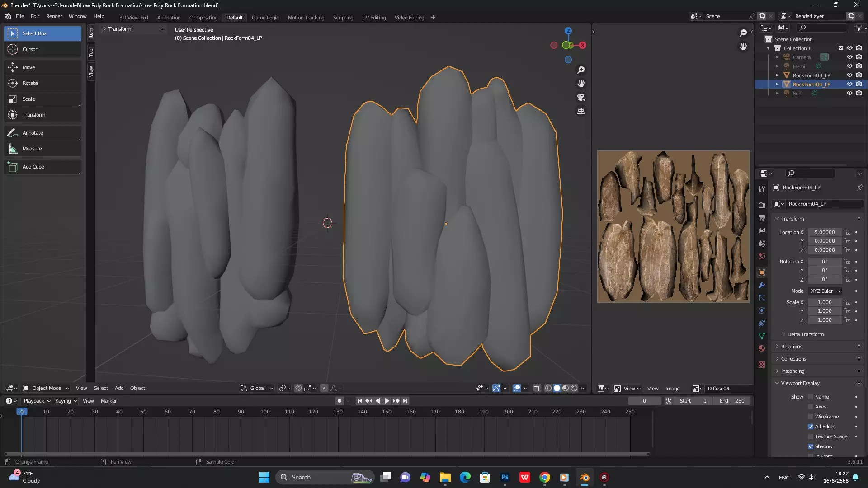Uncheck the All Edges checkbox

[x=811, y=427]
